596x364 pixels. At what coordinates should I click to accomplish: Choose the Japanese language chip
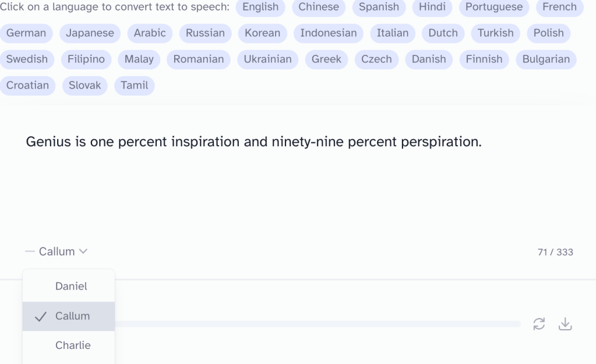point(90,33)
